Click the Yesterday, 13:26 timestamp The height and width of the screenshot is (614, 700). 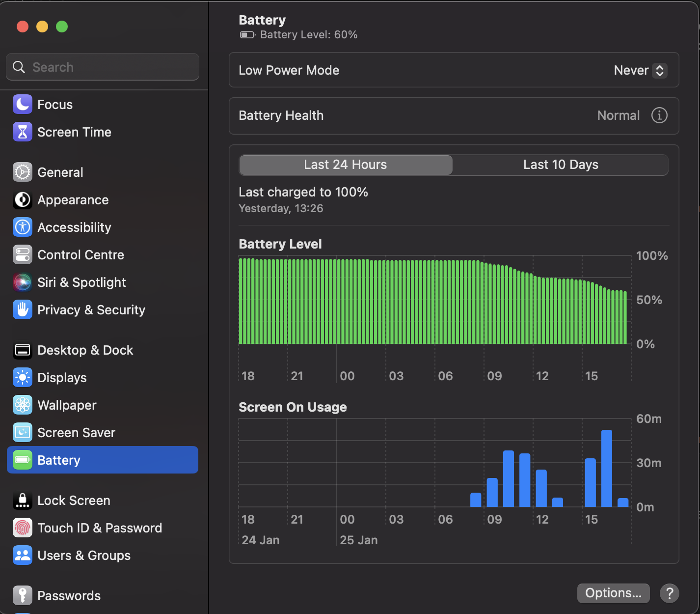click(x=281, y=208)
